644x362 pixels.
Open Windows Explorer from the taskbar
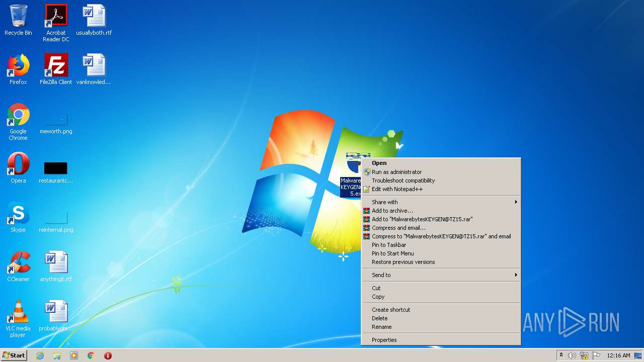pos(57,355)
